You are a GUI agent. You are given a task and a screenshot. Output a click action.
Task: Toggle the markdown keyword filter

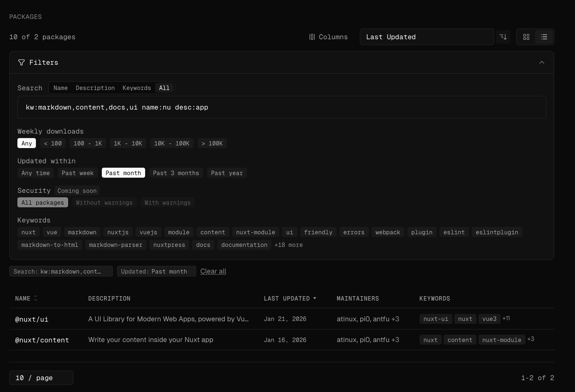pyautogui.click(x=82, y=232)
